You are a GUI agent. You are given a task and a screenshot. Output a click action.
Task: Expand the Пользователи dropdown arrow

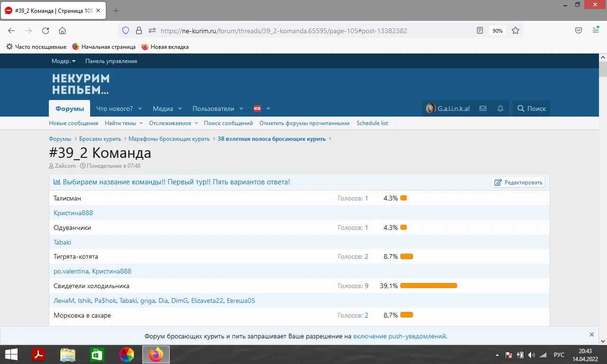(x=241, y=109)
